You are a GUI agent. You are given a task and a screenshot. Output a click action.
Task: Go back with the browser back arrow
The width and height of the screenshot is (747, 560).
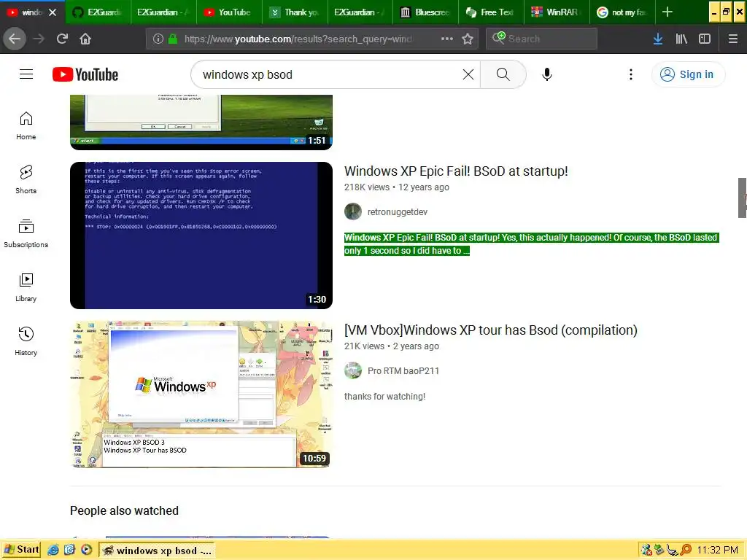pos(15,39)
